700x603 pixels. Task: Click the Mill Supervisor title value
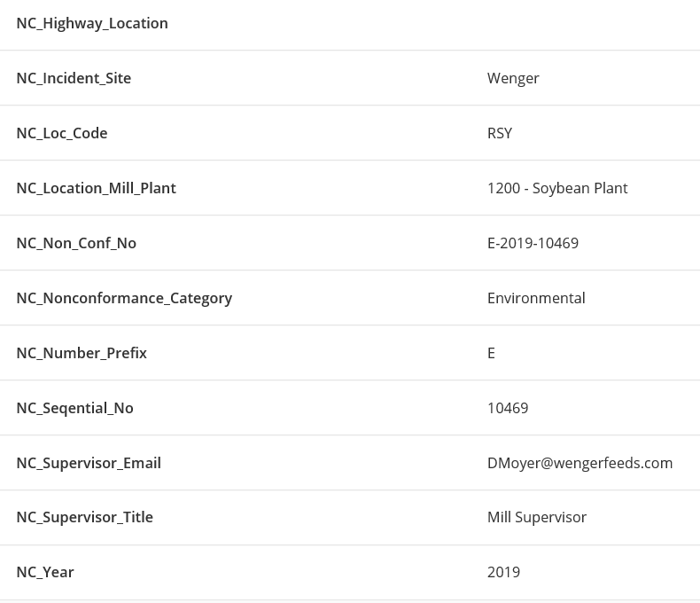537,517
